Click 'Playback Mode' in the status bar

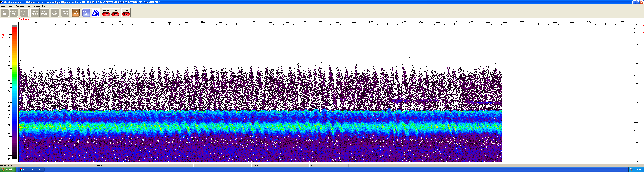(6, 165)
